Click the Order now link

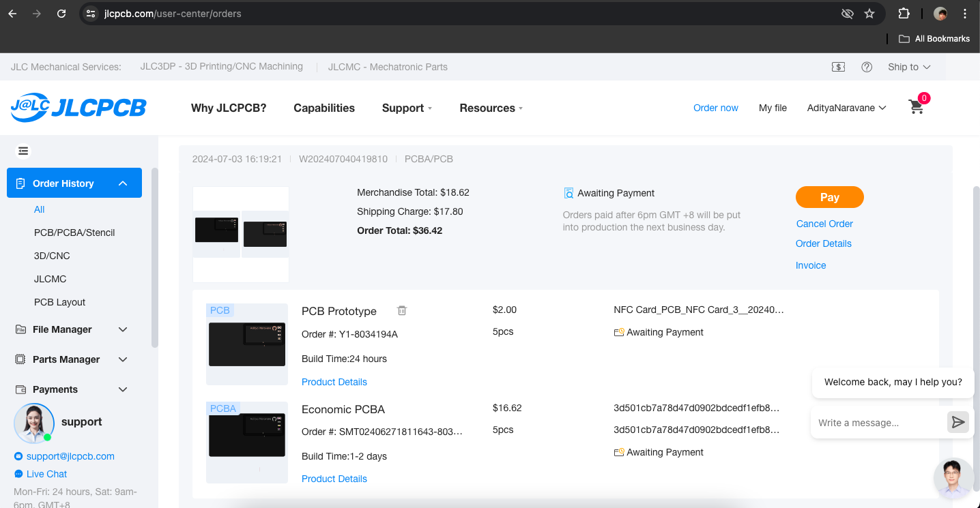(716, 108)
